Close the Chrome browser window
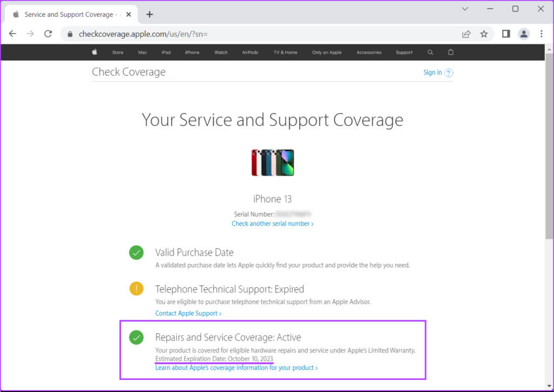The width and height of the screenshot is (554, 392). coord(540,9)
